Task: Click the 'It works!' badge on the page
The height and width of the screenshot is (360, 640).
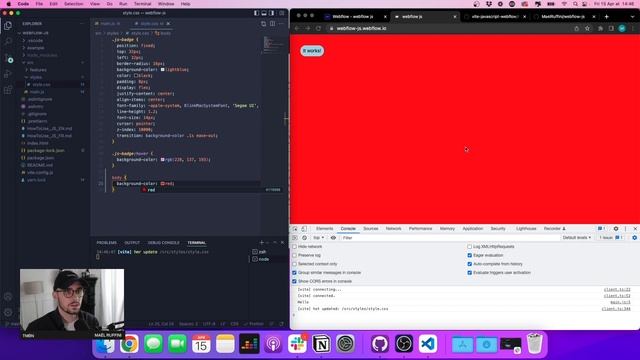Action: (312, 51)
